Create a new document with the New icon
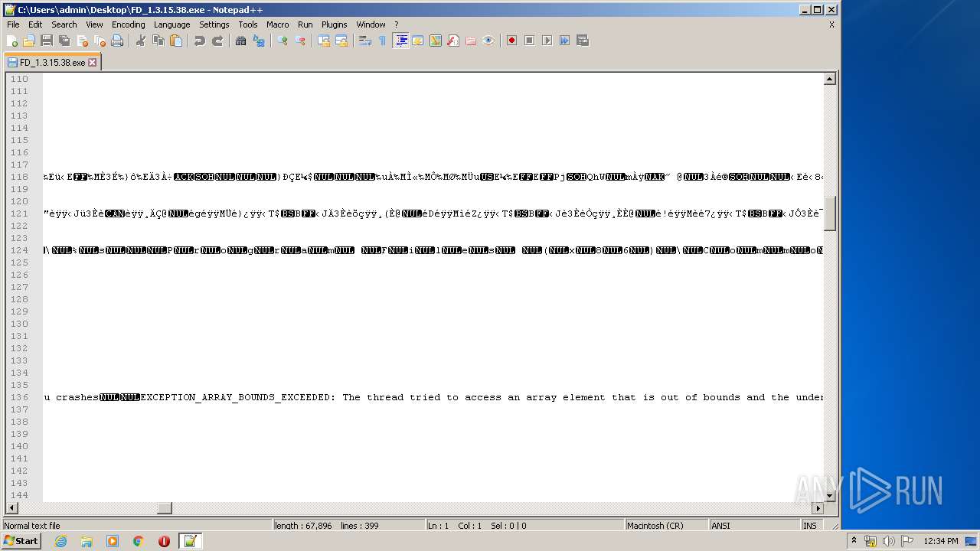Image resolution: width=980 pixels, height=551 pixels. (x=12, y=41)
